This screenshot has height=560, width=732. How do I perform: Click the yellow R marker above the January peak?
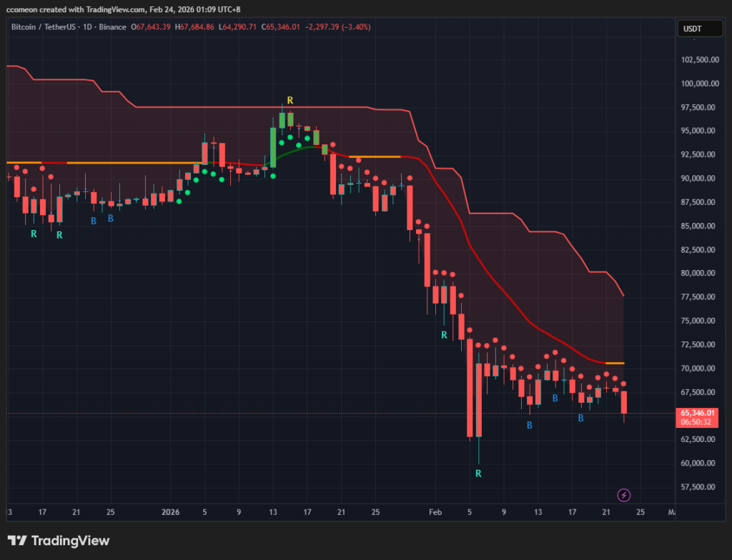[x=290, y=100]
